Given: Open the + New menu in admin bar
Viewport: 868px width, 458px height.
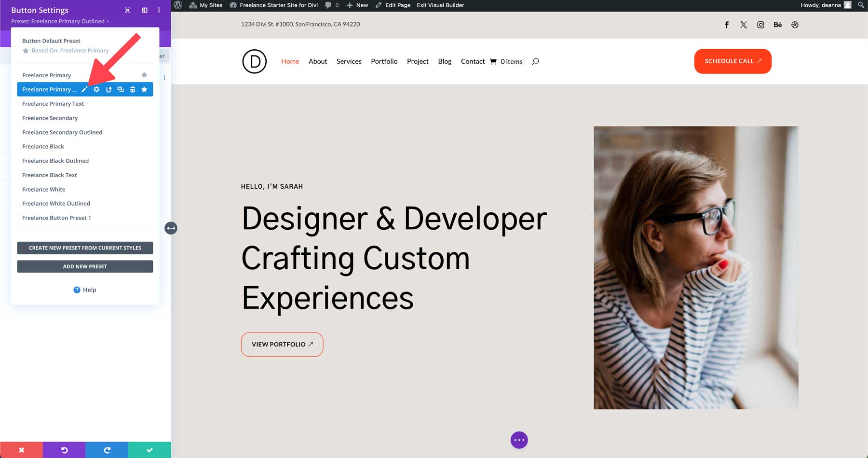Looking at the screenshot, I should point(357,5).
